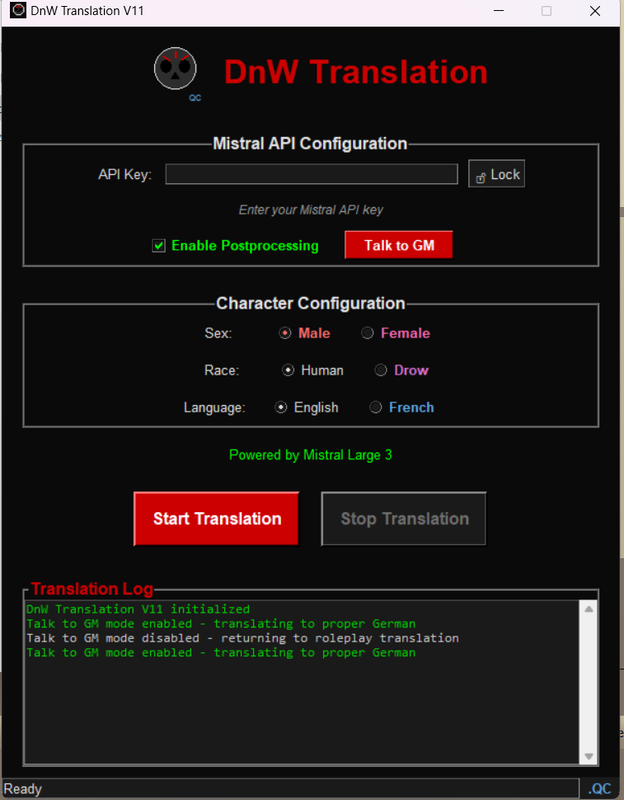Minimize the DnW Translation window
This screenshot has width=624, height=800.
click(499, 11)
